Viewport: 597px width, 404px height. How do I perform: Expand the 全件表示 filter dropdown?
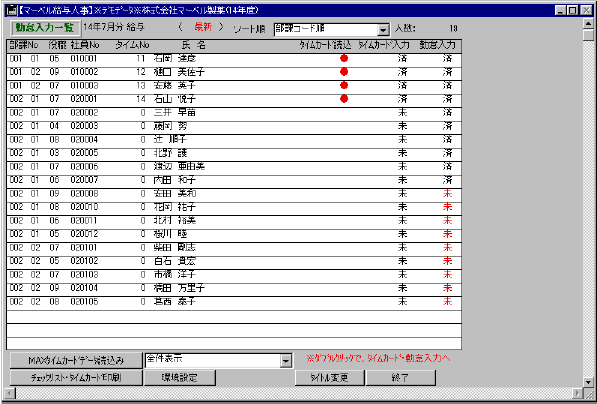coord(286,361)
